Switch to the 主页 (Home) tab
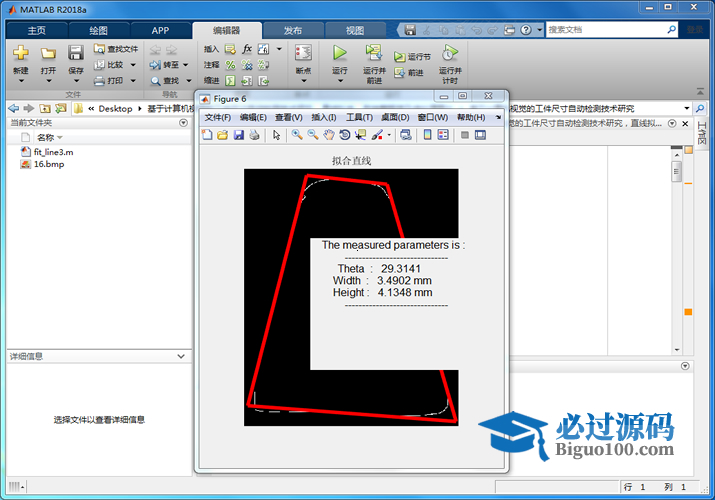 pyautogui.click(x=36, y=31)
